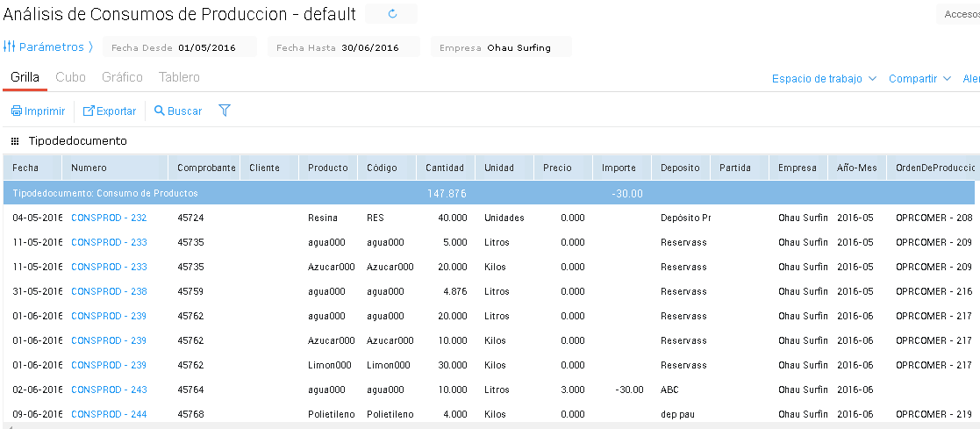The image size is (980, 429).
Task: Click the Importe column header
Action: (619, 168)
